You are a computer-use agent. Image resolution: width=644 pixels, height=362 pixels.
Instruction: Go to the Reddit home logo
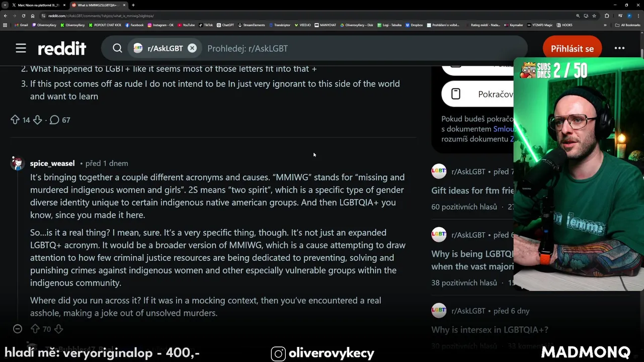point(62,48)
